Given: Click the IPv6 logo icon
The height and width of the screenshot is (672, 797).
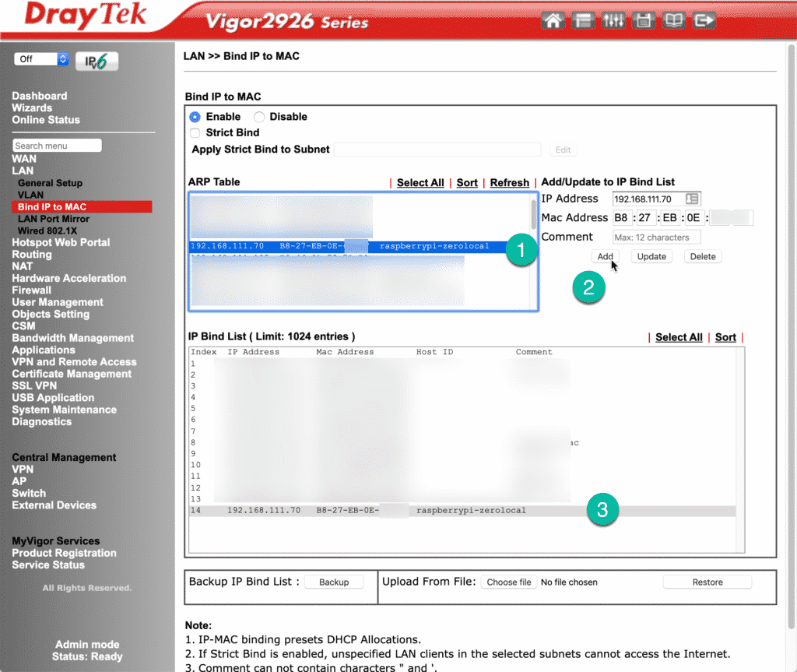Looking at the screenshot, I should tap(97, 62).
